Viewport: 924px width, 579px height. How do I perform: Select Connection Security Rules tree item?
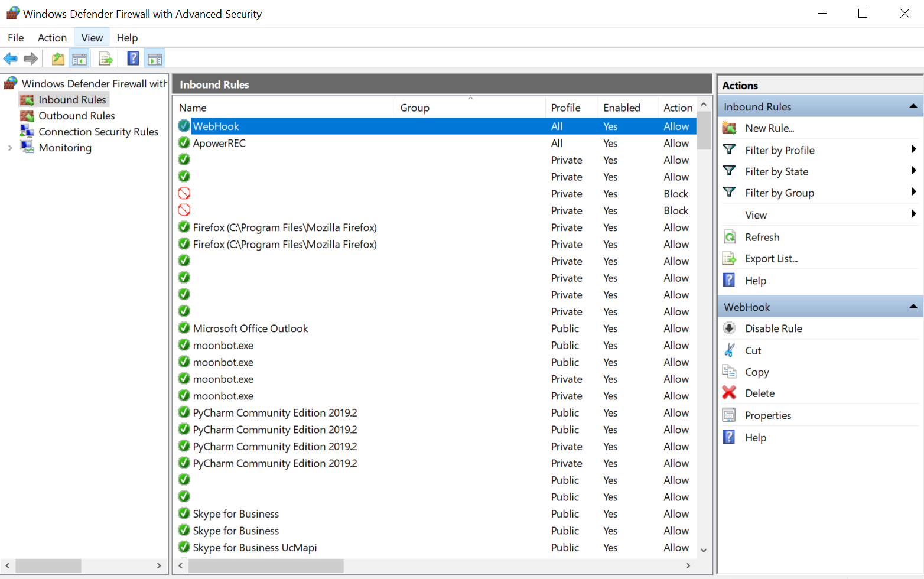coord(99,132)
